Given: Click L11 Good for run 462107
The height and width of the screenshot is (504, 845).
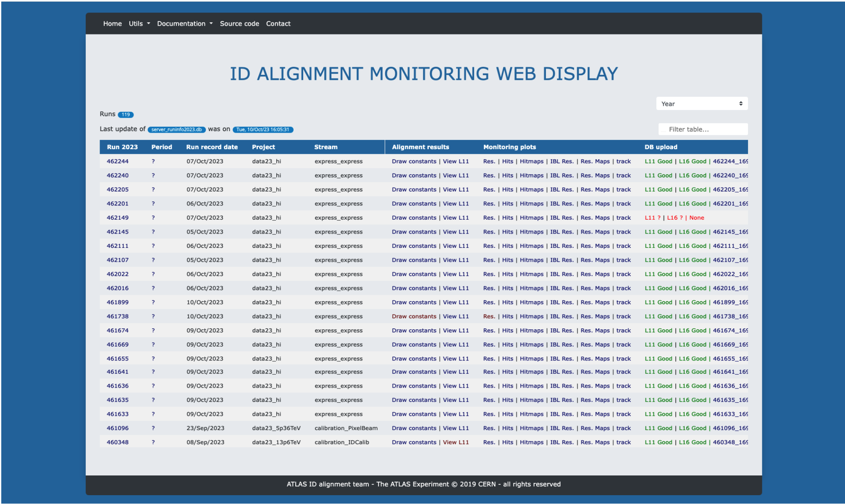Looking at the screenshot, I should pyautogui.click(x=659, y=260).
